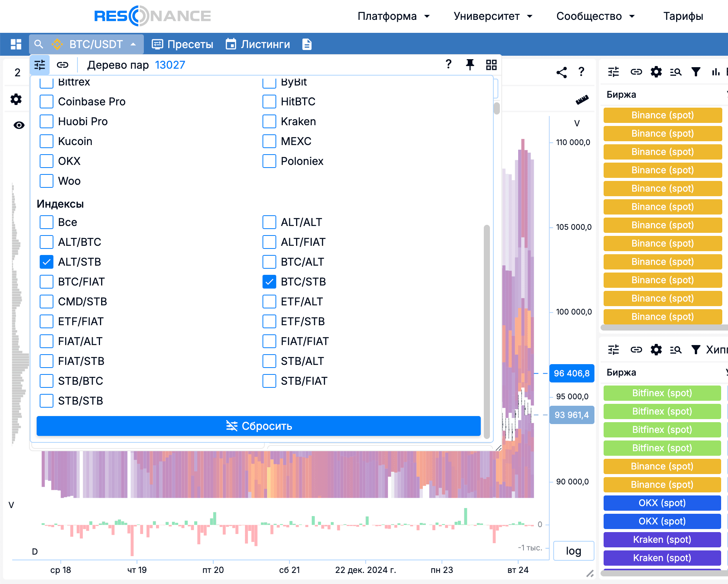Image resolution: width=728 pixels, height=584 pixels.
Task: Uncheck the ALT/STB index
Action: pyautogui.click(x=47, y=262)
